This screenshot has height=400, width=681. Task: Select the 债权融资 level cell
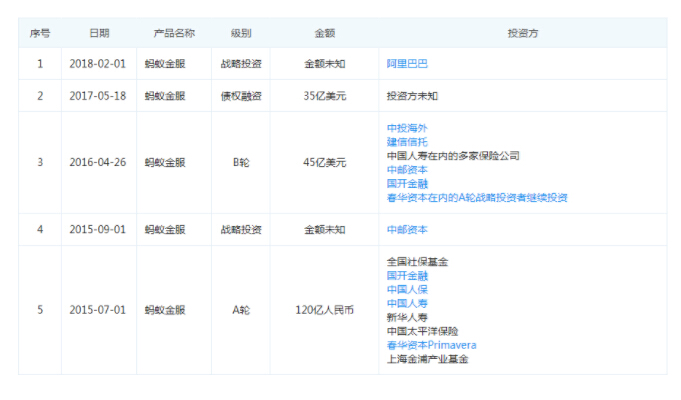240,96
